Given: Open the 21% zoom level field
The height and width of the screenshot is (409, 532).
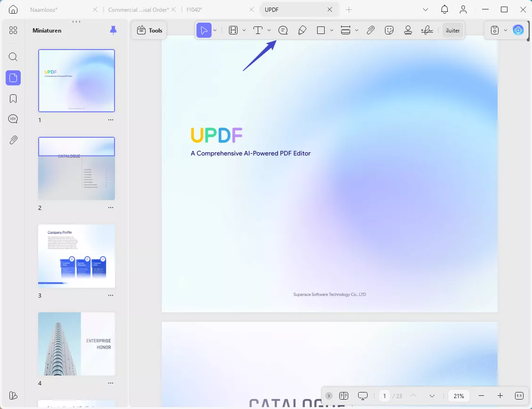Looking at the screenshot, I should tap(458, 396).
